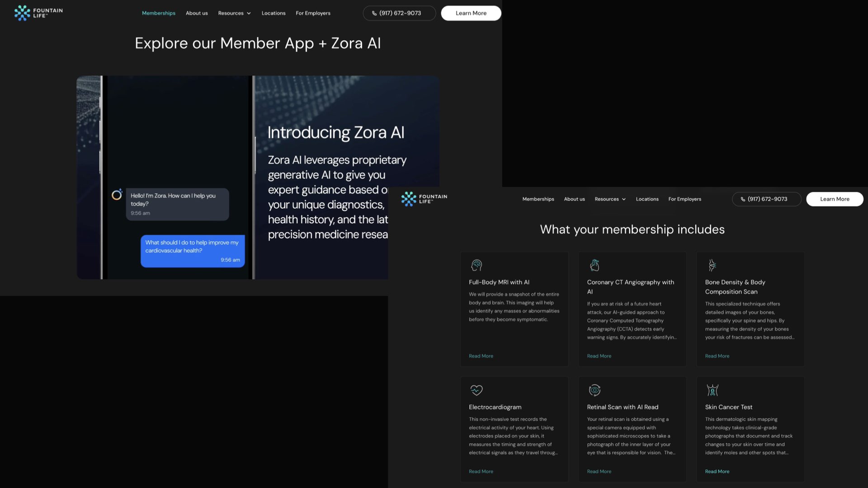The width and height of the screenshot is (868, 488).
Task: Click the blue cardiovascular health question bubble
Action: [x=193, y=251]
